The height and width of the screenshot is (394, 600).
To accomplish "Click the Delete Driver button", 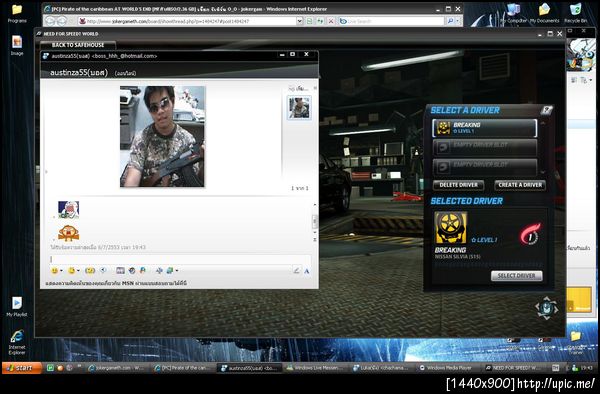I will [458, 185].
